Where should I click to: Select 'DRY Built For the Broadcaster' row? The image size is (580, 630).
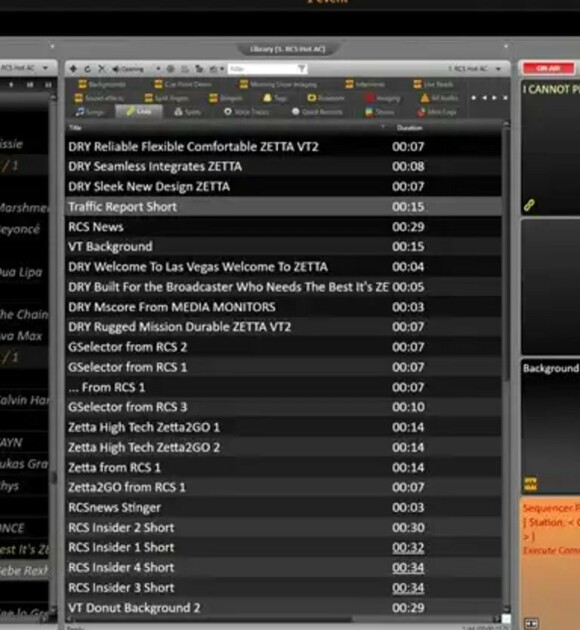(283, 287)
